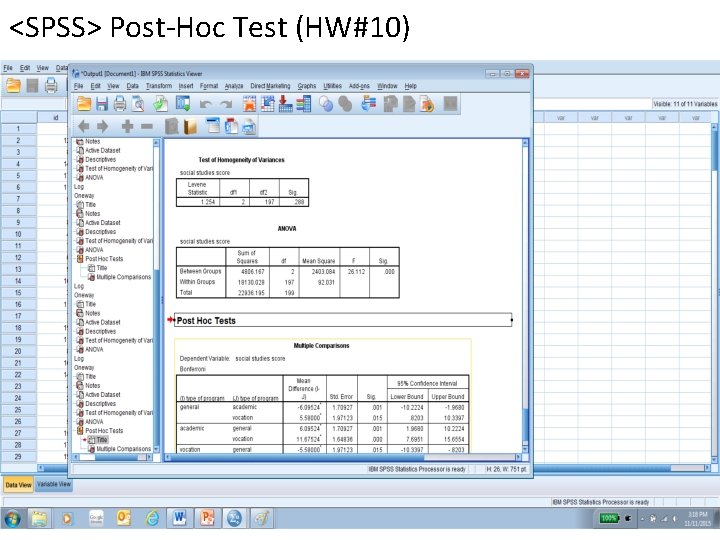Click Open file icon in Viewer toolbar
Screen dimensions: 720x540
(x=84, y=104)
